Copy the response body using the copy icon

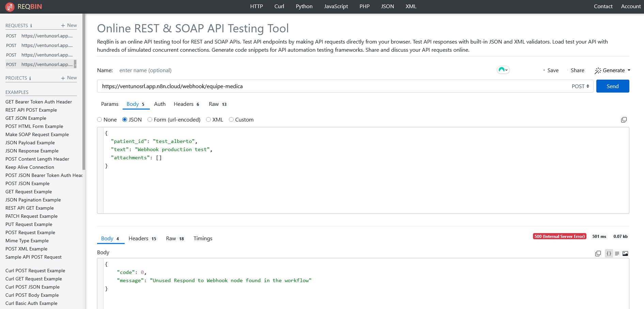[598, 254]
